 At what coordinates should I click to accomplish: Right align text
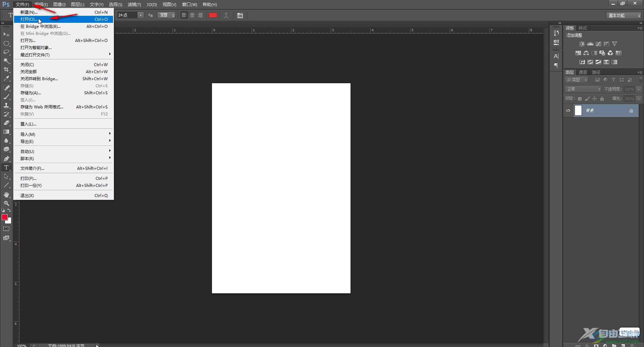(200, 15)
